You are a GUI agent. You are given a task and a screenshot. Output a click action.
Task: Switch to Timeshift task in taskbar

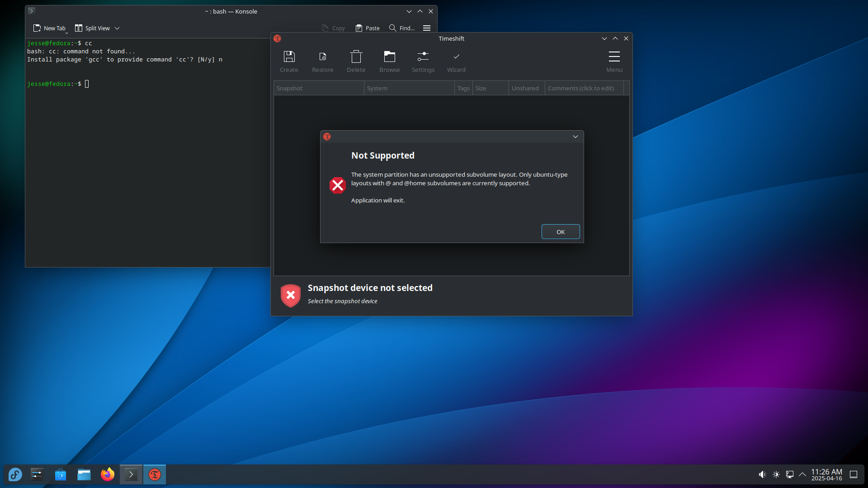155,474
